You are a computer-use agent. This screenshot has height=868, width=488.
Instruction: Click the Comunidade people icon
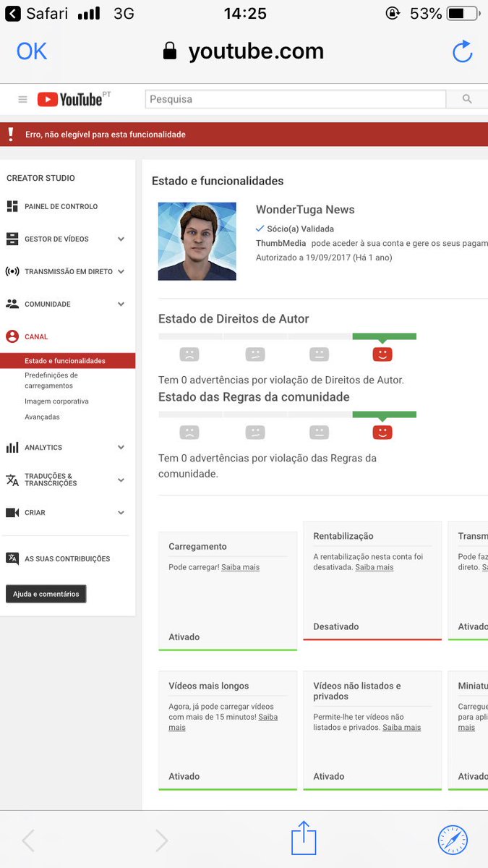pos(12,304)
